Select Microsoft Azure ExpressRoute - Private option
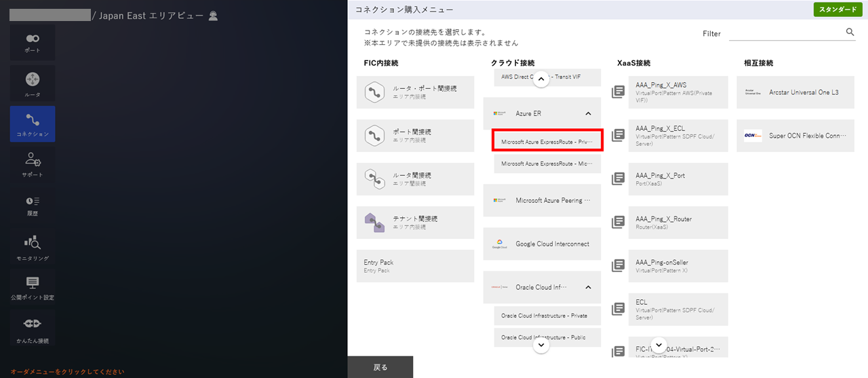This screenshot has height=378, width=868. (547, 143)
